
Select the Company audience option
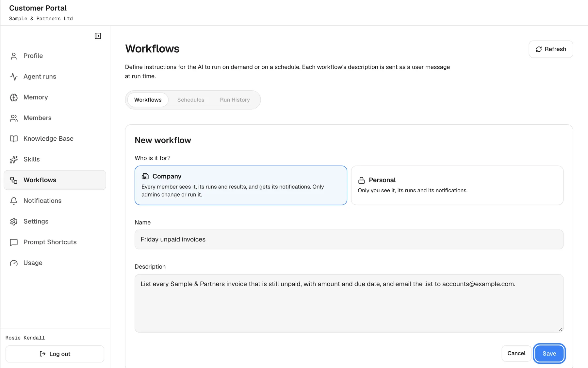tap(241, 185)
